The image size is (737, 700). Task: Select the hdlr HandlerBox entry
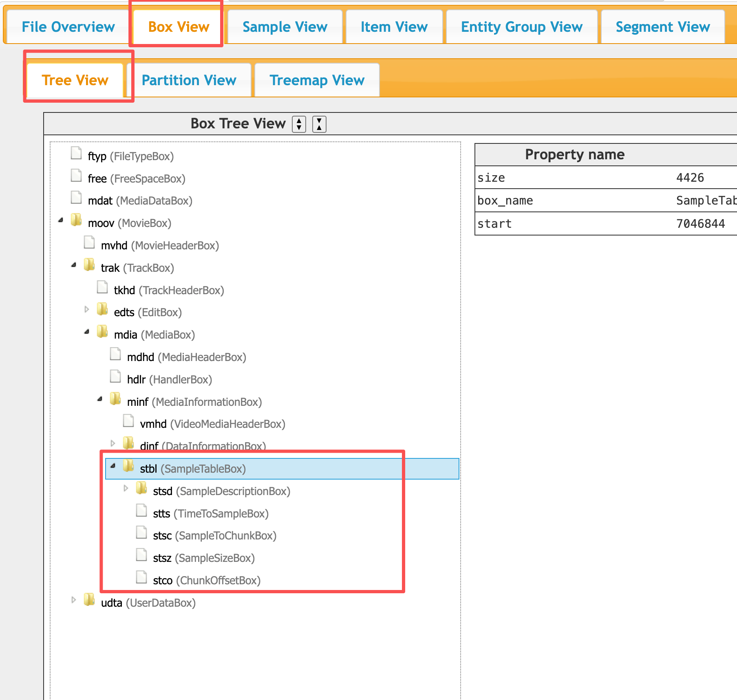pos(169,380)
